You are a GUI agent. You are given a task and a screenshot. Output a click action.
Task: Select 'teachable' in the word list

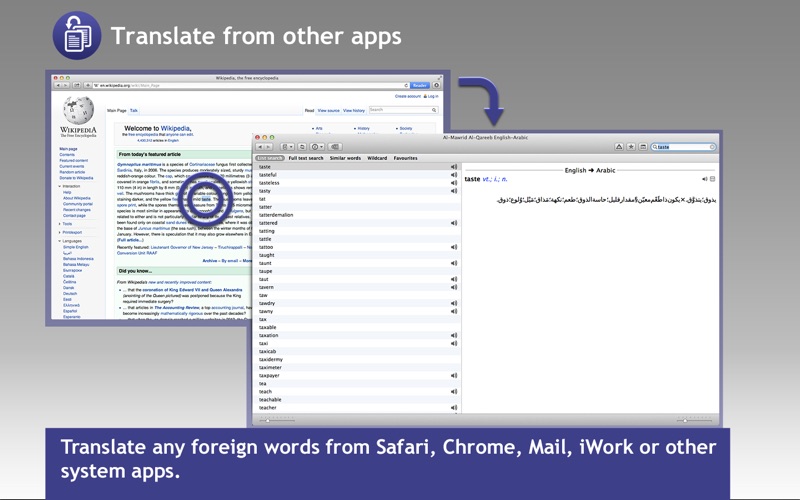tap(357, 399)
